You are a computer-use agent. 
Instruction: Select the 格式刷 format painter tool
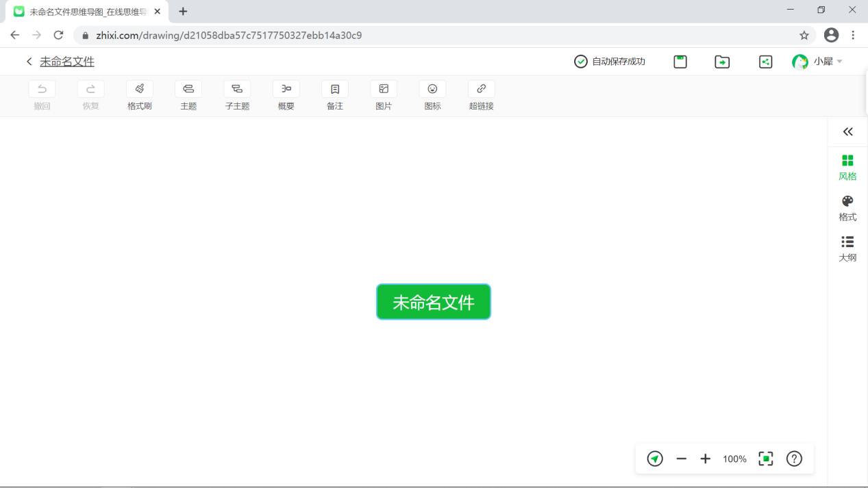pyautogui.click(x=139, y=96)
